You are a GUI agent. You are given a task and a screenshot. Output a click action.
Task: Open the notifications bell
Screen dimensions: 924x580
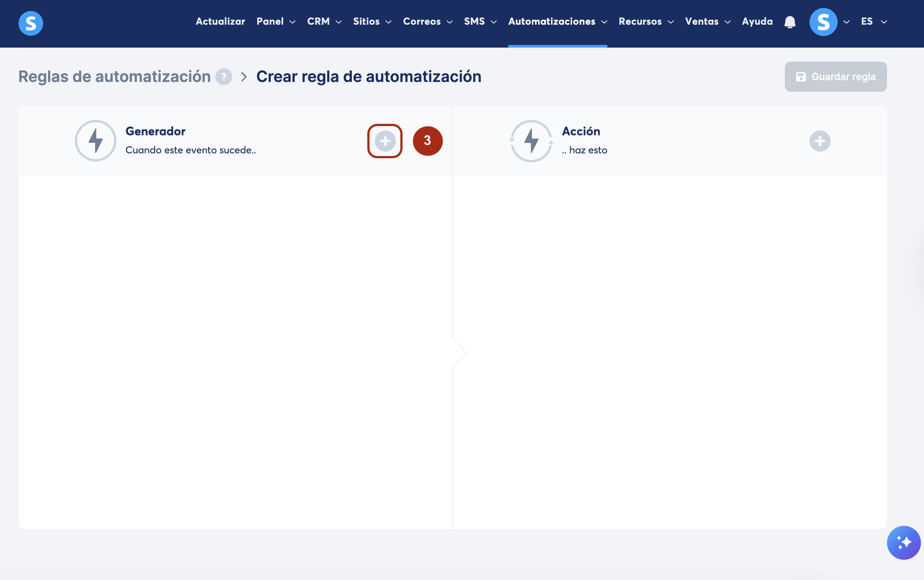(x=790, y=22)
